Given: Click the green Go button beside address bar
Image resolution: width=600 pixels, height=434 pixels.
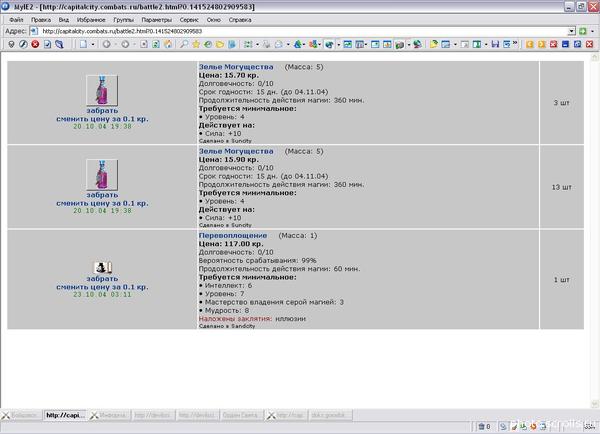Looking at the screenshot, I should click(x=583, y=31).
